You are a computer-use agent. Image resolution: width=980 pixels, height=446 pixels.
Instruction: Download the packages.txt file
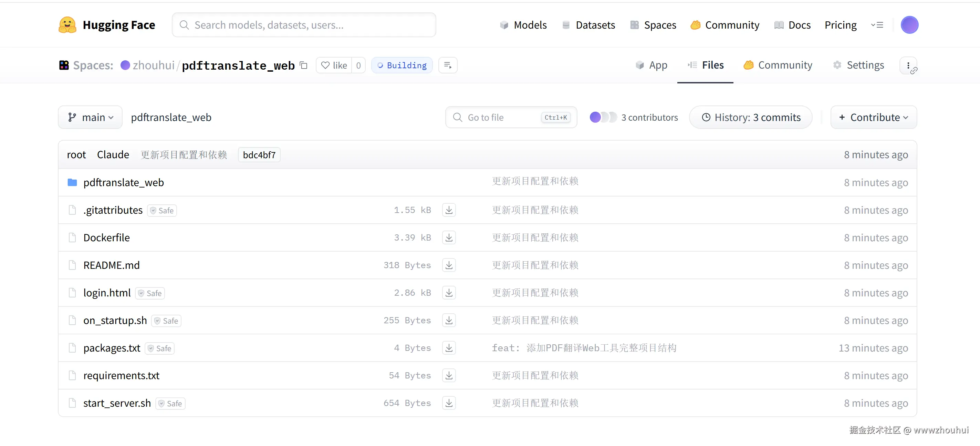pos(449,348)
